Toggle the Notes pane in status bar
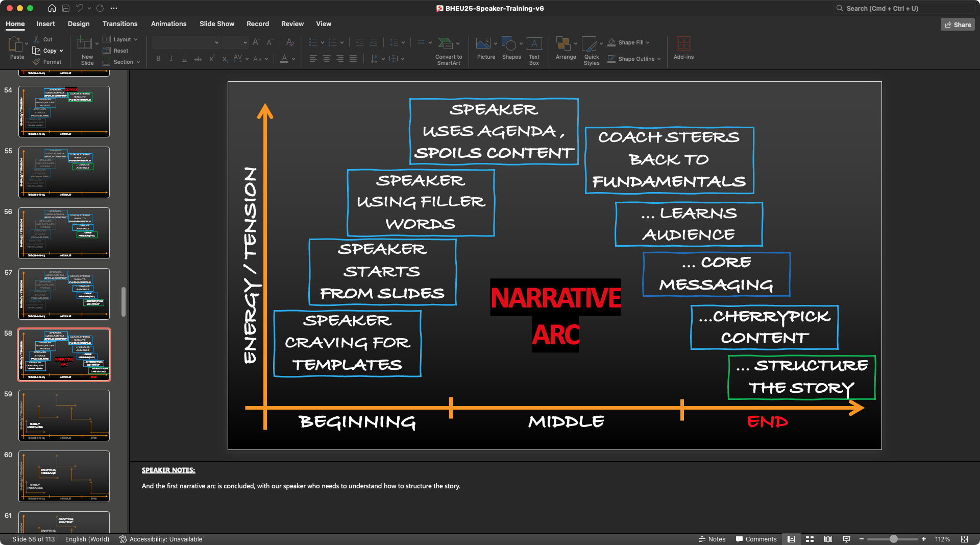 712,539
